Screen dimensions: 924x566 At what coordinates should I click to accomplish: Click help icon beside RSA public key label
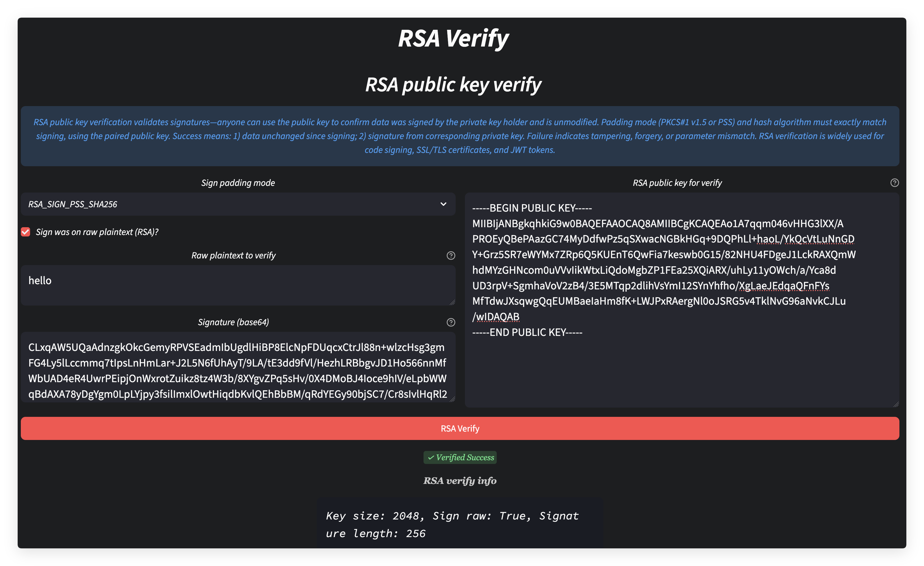pyautogui.click(x=894, y=182)
